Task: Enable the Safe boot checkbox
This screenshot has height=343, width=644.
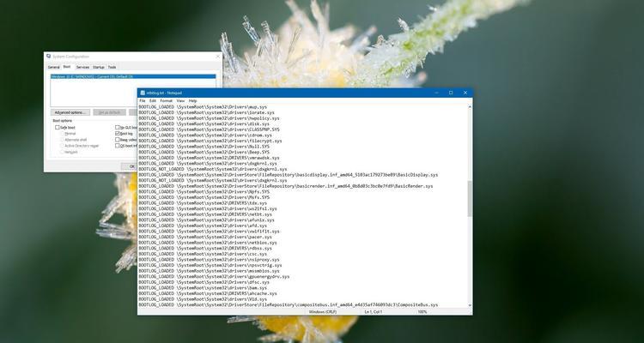Action: tap(58, 127)
